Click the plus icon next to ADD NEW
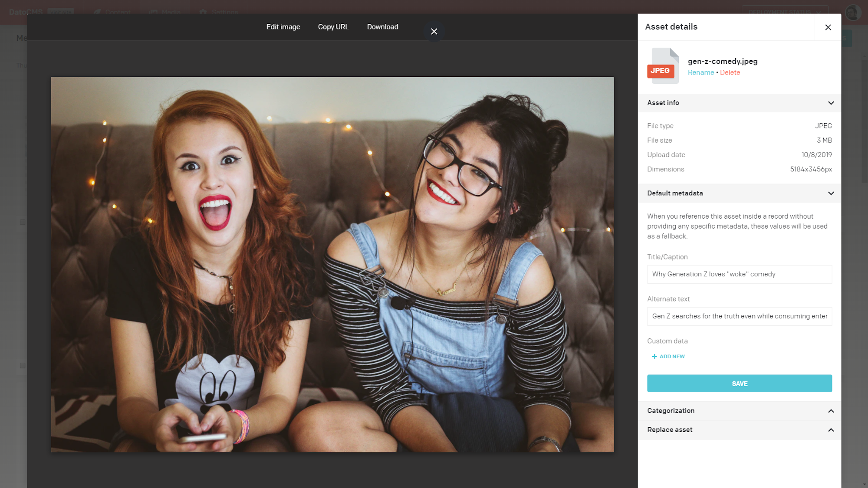The width and height of the screenshot is (868, 488). pyautogui.click(x=654, y=357)
